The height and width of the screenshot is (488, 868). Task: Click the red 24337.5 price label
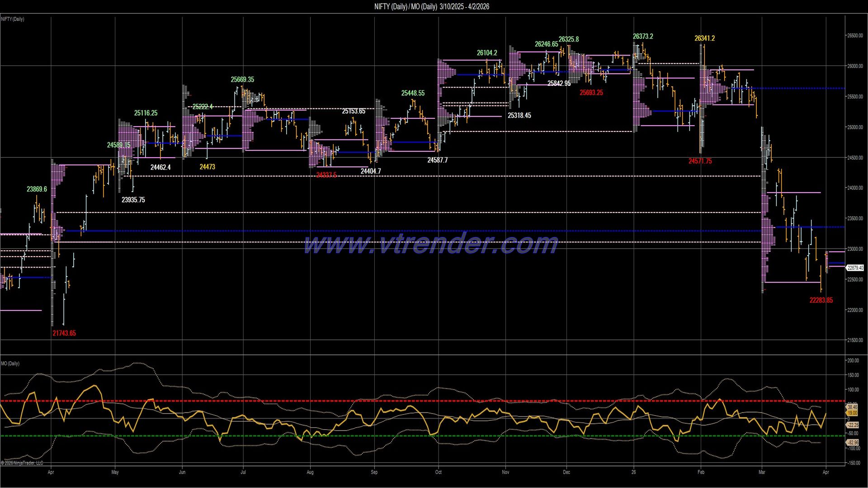pyautogui.click(x=326, y=175)
